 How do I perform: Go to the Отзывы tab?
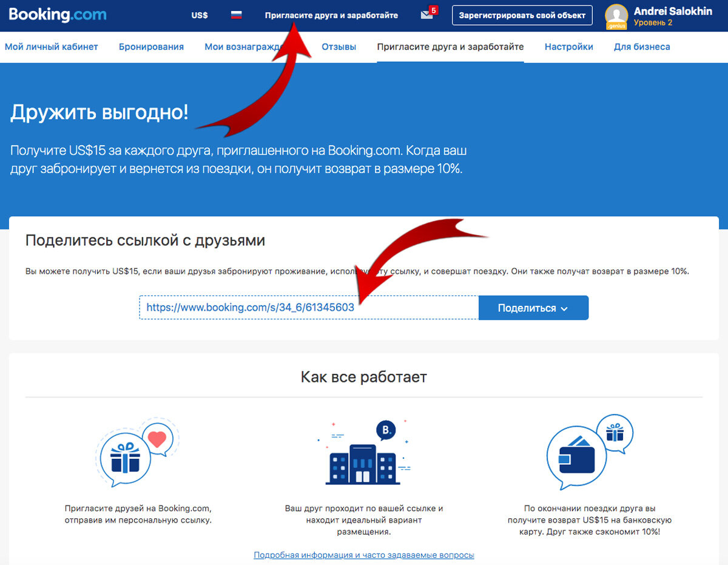pyautogui.click(x=339, y=47)
